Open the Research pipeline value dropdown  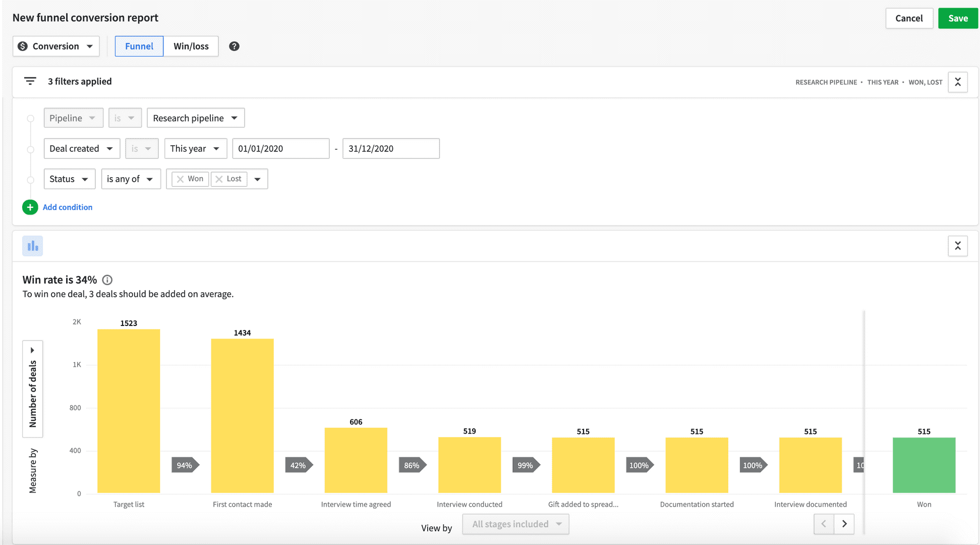coord(196,118)
